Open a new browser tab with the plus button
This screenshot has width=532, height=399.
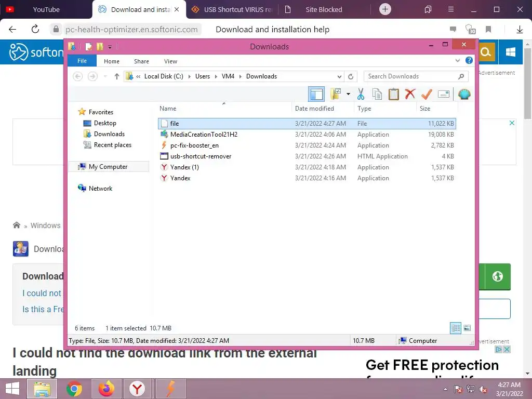[x=385, y=9]
